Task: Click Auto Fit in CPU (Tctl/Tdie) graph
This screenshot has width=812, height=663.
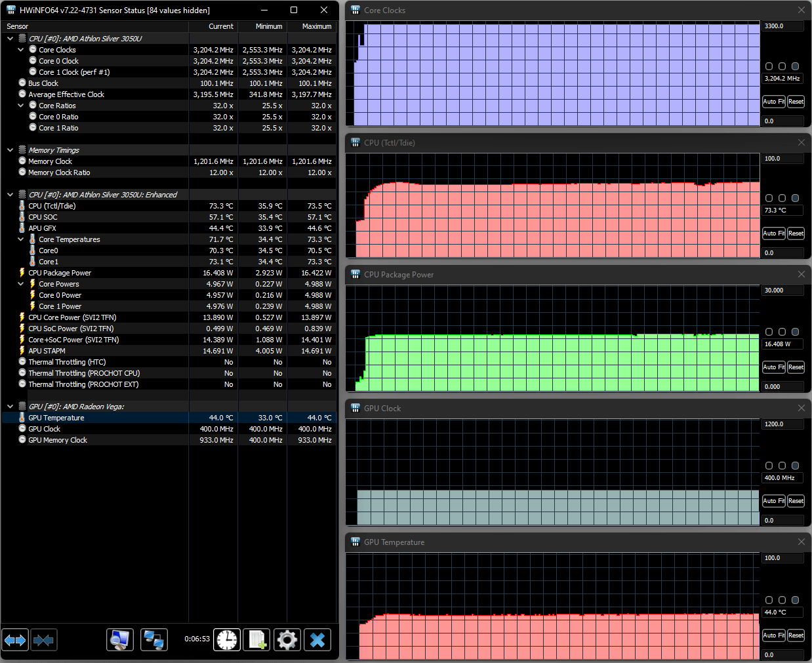Action: [x=774, y=233]
